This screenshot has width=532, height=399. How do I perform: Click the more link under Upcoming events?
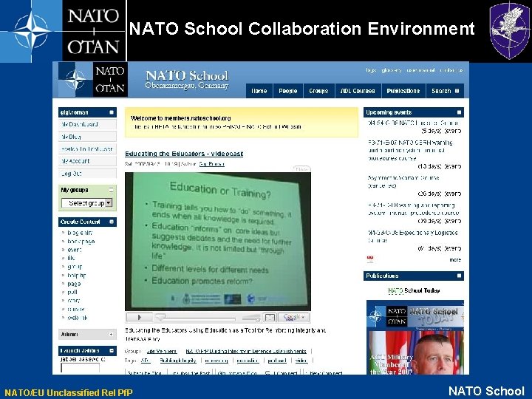pyautogui.click(x=455, y=260)
